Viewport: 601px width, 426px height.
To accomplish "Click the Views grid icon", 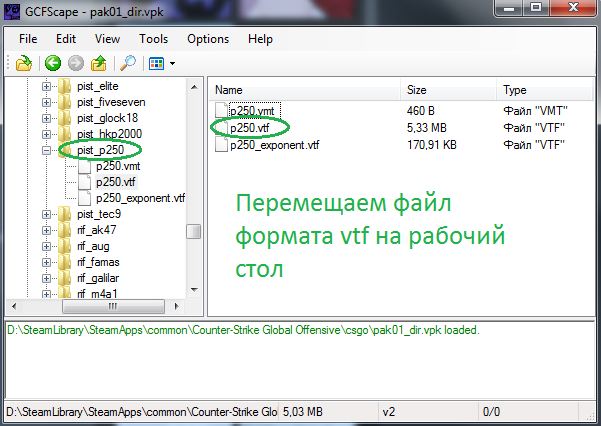I will (156, 63).
